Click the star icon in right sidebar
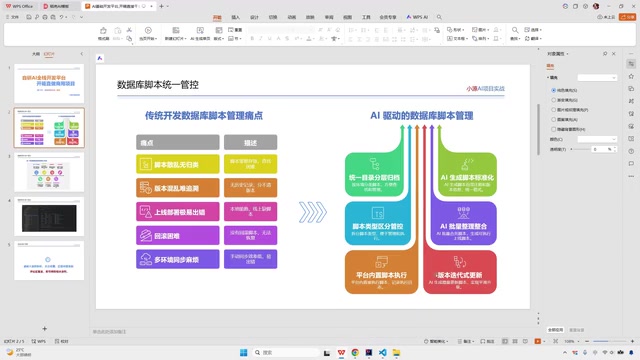 click(631, 76)
